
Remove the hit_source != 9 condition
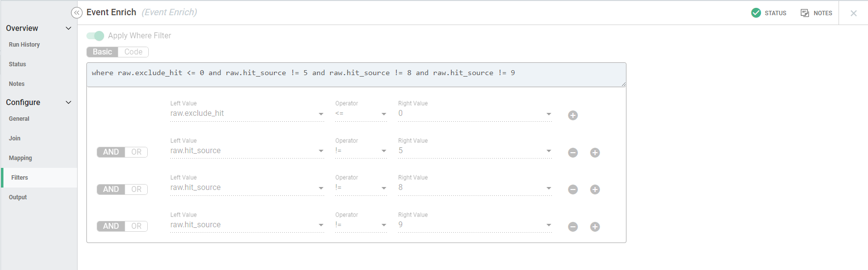(573, 227)
